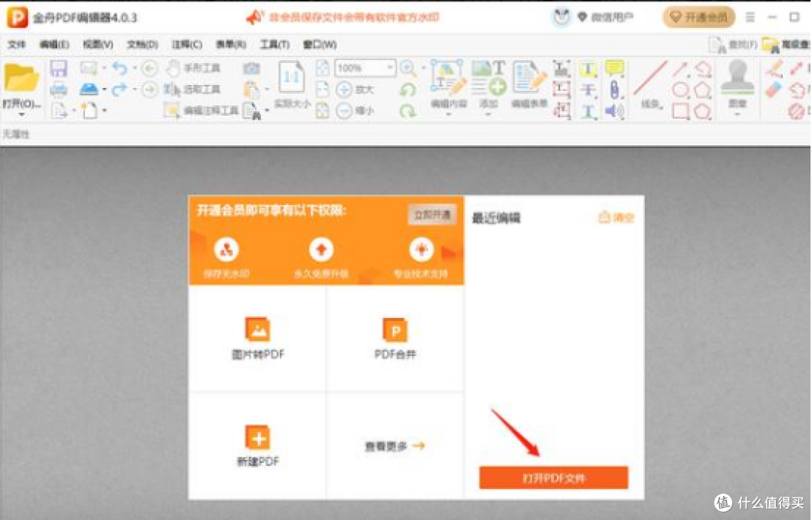The height and width of the screenshot is (520, 812).
Task: Save the document with floppy disk icon
Action: point(59,68)
